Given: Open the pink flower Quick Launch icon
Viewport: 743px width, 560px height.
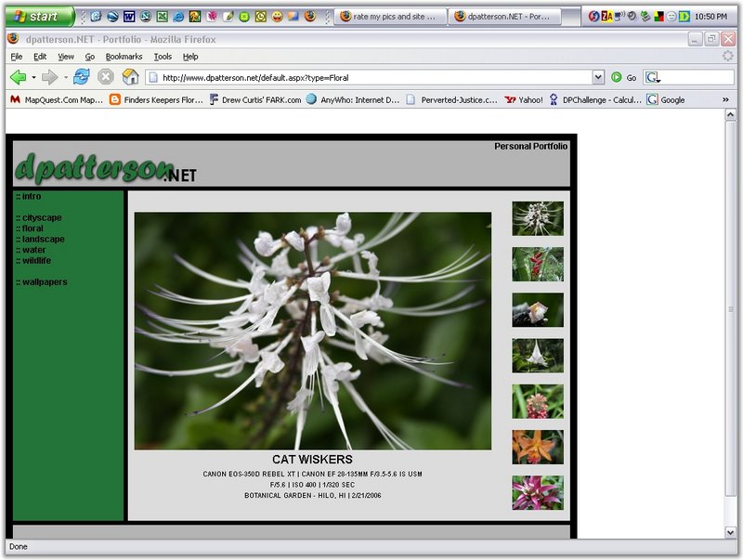Looking at the screenshot, I should [212, 17].
